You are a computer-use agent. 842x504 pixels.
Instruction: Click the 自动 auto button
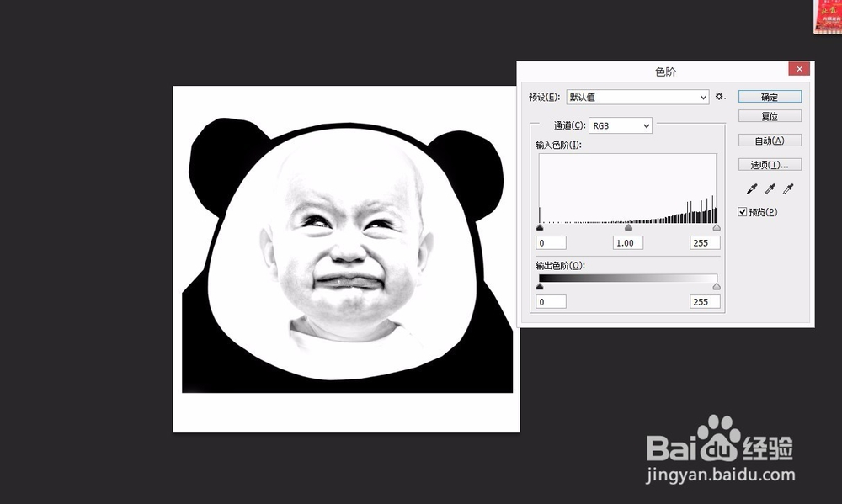tap(770, 141)
